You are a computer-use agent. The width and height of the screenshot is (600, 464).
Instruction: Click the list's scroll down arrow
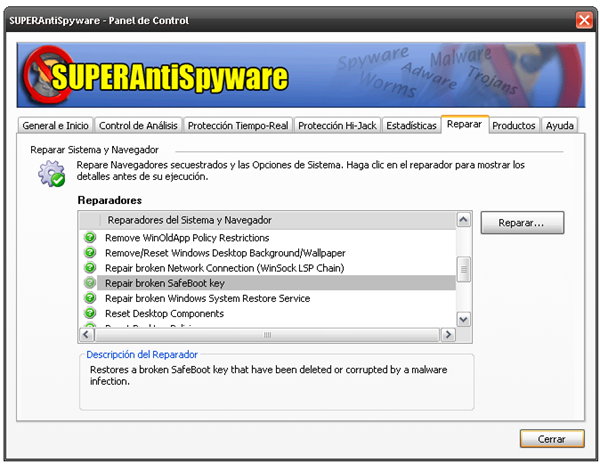pos(463,318)
